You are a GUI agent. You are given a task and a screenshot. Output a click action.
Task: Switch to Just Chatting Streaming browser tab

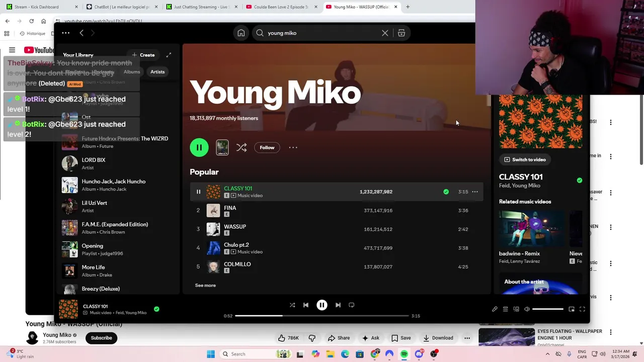201,7
